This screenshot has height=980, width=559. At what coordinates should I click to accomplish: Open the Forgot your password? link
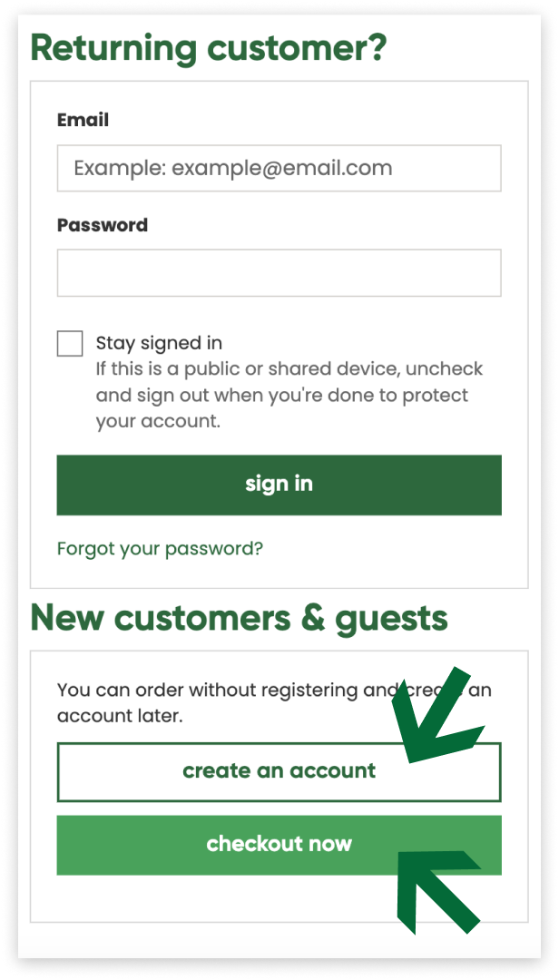[160, 548]
